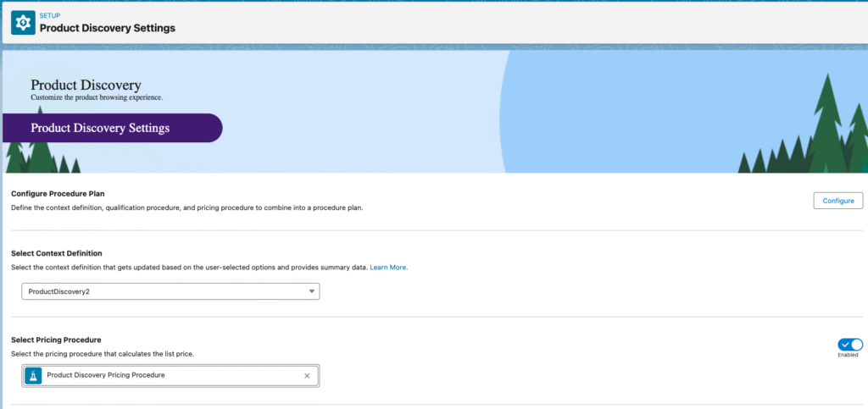Image resolution: width=868 pixels, height=409 pixels.
Task: Click the Product Discovery Pricing Procedure field
Action: (170, 375)
